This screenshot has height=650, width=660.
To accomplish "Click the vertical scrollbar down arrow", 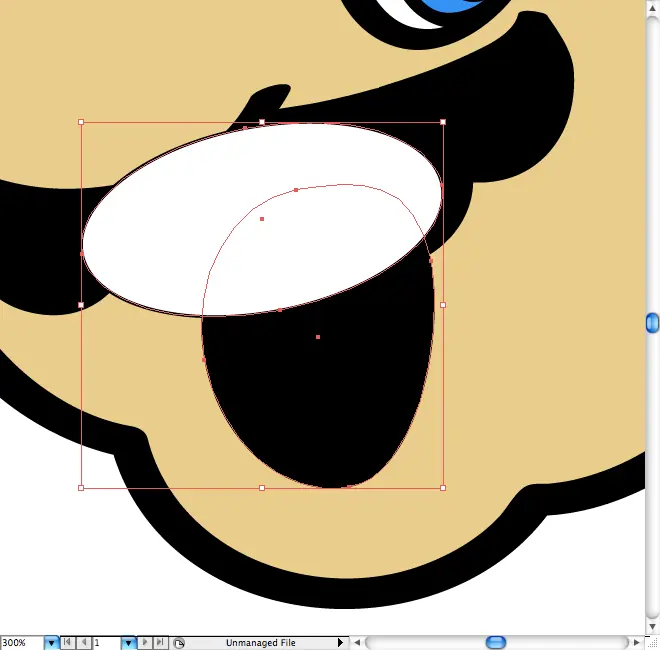I will point(652,626).
